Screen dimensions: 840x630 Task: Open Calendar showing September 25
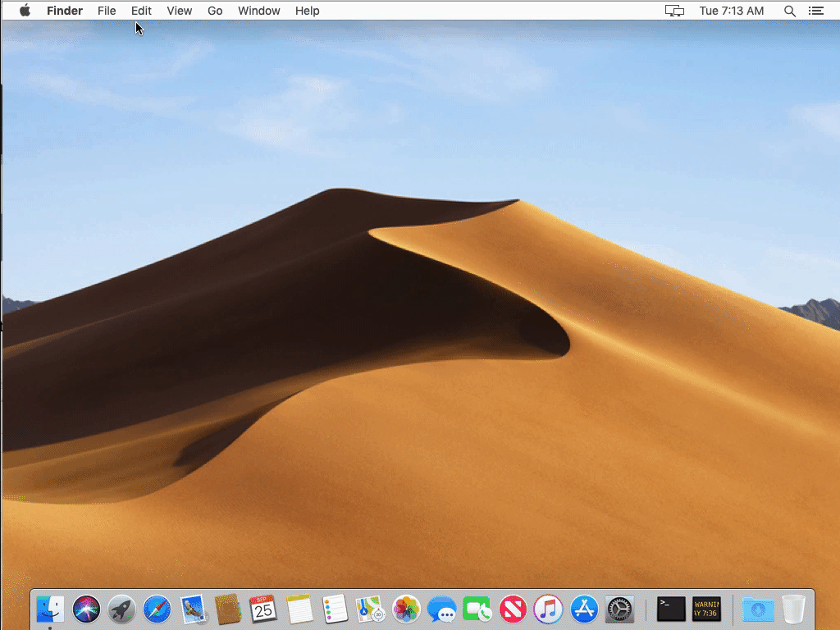coord(262,609)
